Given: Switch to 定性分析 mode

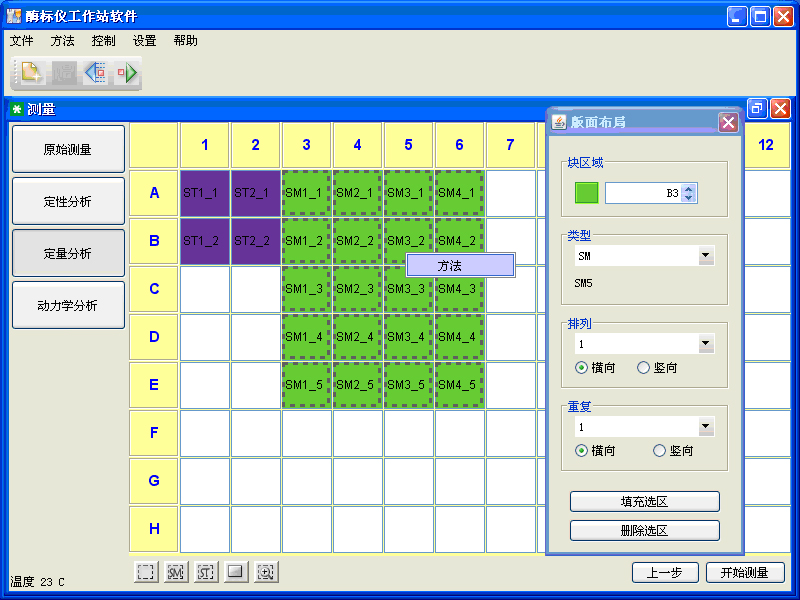Looking at the screenshot, I should (68, 202).
